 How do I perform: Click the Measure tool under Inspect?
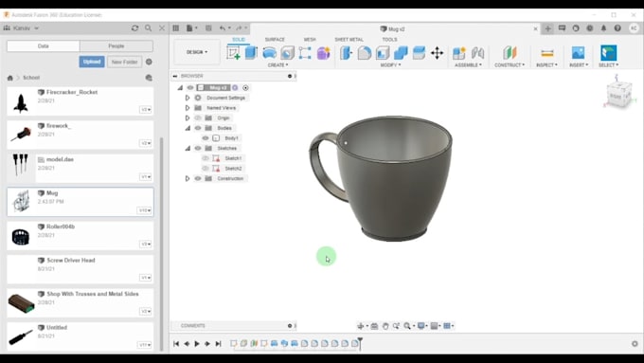point(547,53)
